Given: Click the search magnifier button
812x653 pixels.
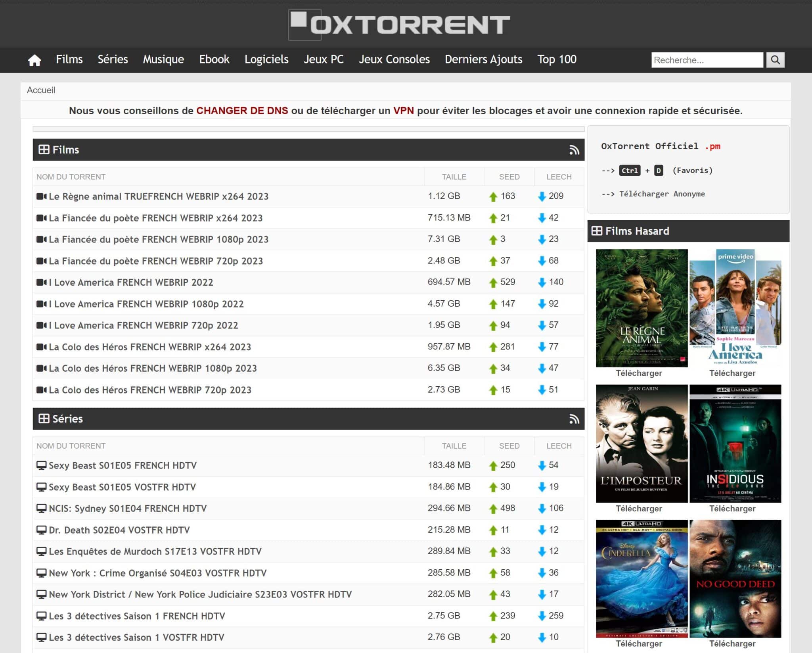Looking at the screenshot, I should point(775,60).
